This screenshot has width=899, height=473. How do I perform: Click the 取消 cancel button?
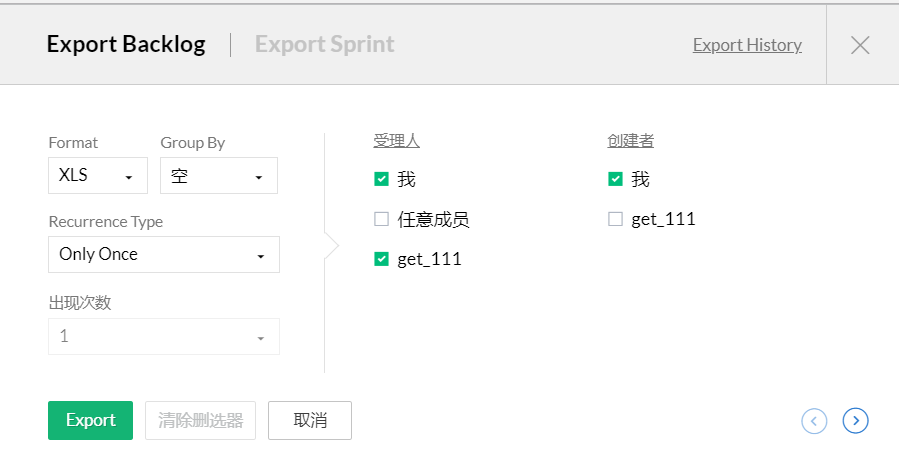(310, 420)
